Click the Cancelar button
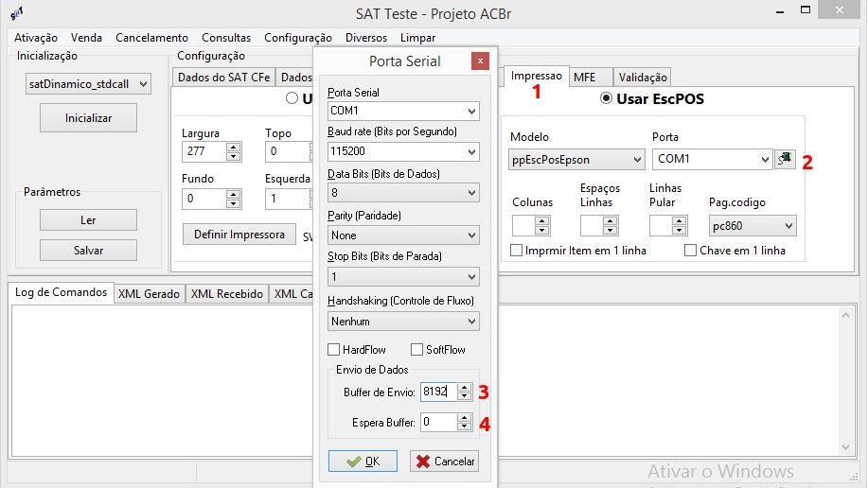The height and width of the screenshot is (488, 868). point(445,461)
